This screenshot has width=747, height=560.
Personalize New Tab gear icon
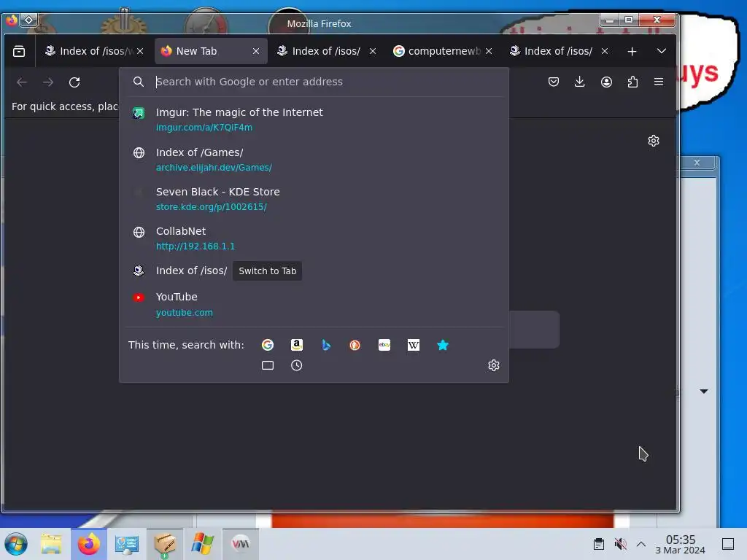pyautogui.click(x=654, y=141)
